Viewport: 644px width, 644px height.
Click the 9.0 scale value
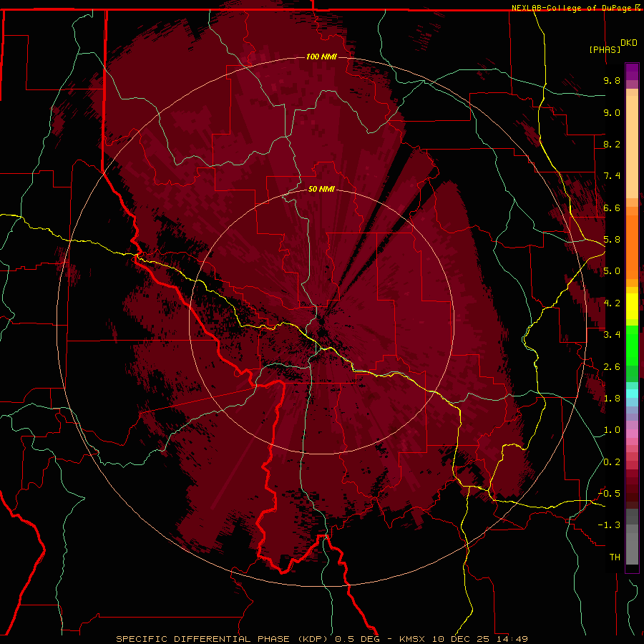click(612, 112)
